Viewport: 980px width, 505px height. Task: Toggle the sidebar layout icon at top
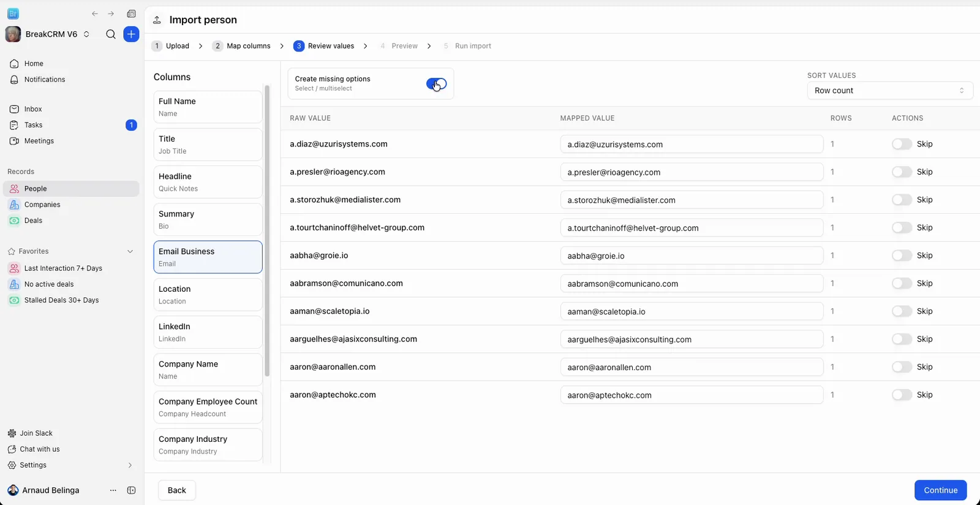(x=131, y=13)
